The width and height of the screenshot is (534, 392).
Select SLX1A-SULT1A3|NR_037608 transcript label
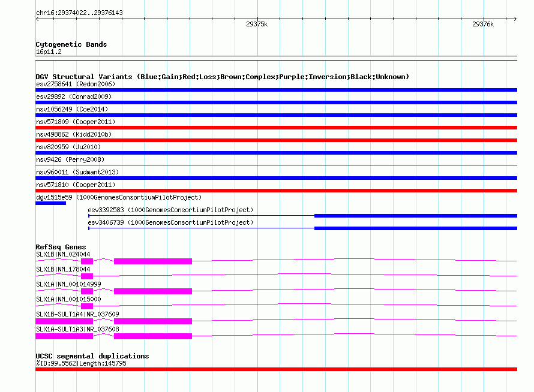[x=77, y=330]
